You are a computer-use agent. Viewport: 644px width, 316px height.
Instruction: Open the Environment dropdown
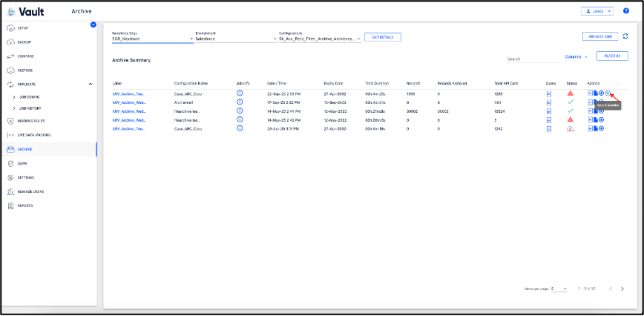point(234,39)
